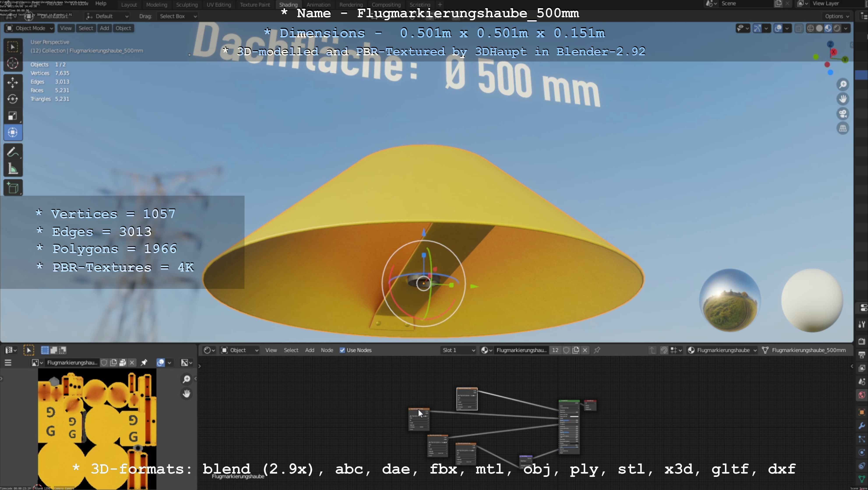Add a new workspace with plus tab
868x490 pixels.
coord(440,5)
